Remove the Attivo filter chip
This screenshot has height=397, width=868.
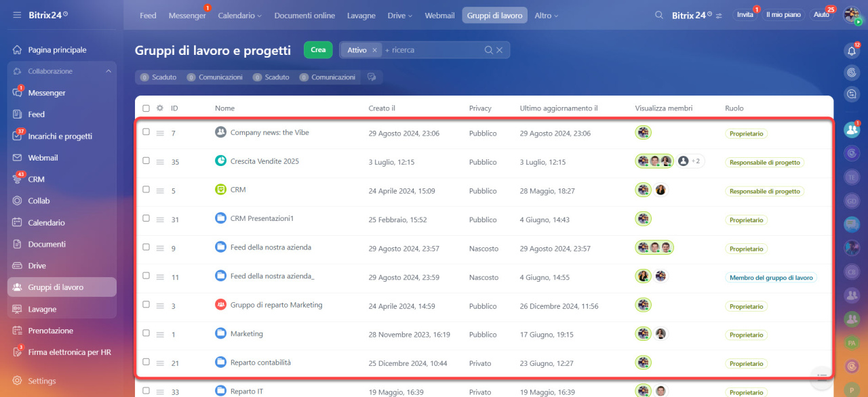(x=374, y=50)
